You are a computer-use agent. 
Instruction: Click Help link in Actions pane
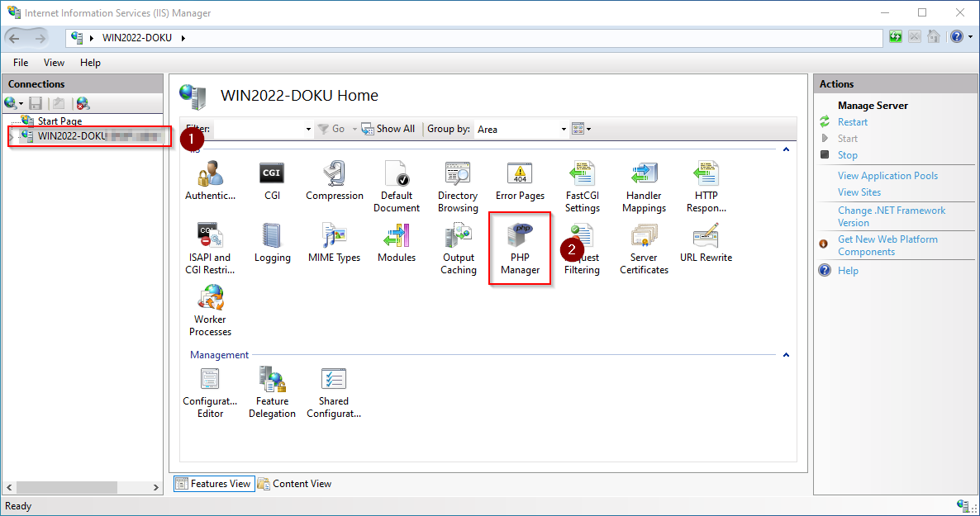pyautogui.click(x=848, y=271)
